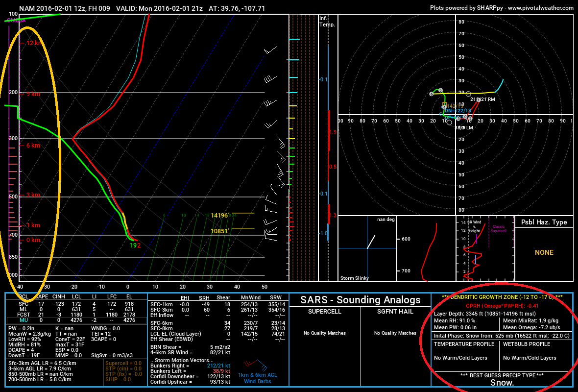The height and width of the screenshot is (392, 578).
Task: Click the 'Corfidi Downshear' row
Action: tap(190, 376)
